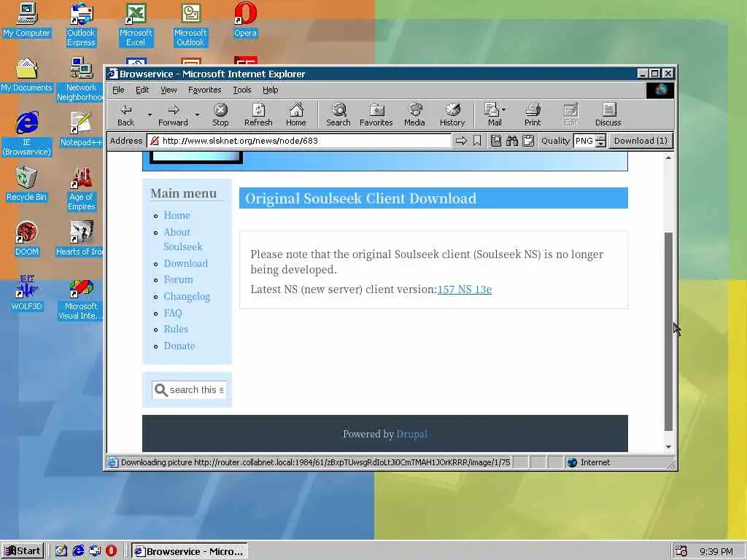Open My Computer desktop icon
This screenshot has height=560, width=747.
(27, 20)
